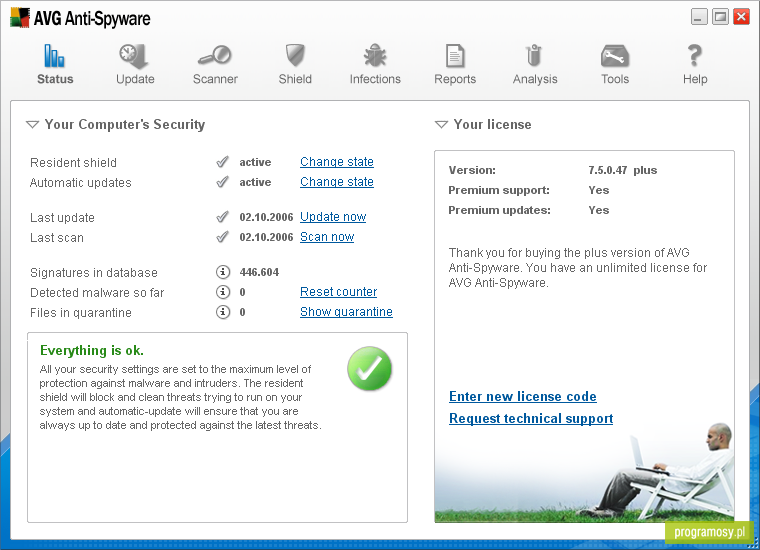Click the checkmark next to Last update

(x=222, y=217)
